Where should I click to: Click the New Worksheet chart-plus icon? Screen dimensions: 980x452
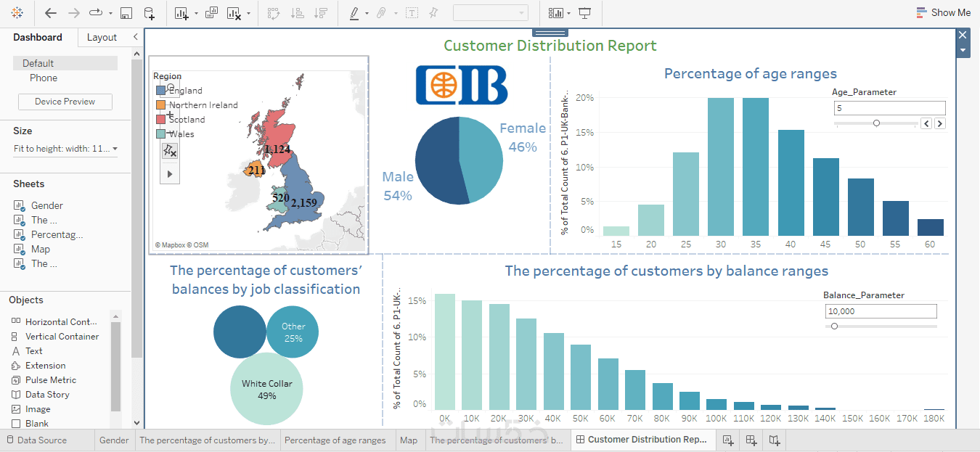coord(181,13)
